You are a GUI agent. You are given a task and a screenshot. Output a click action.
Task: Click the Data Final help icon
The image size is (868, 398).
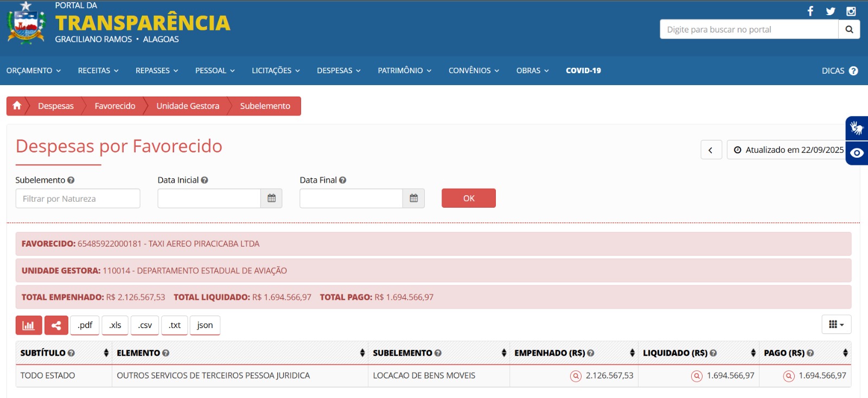[x=342, y=180]
